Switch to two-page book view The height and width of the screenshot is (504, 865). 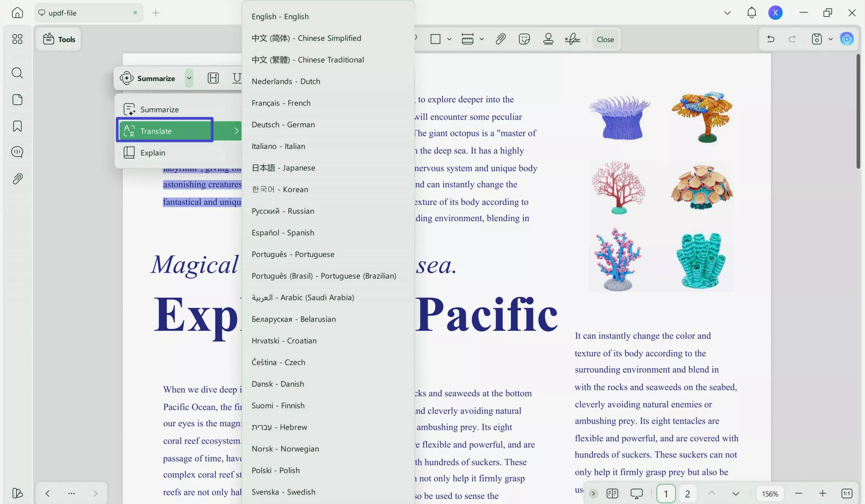click(x=612, y=494)
